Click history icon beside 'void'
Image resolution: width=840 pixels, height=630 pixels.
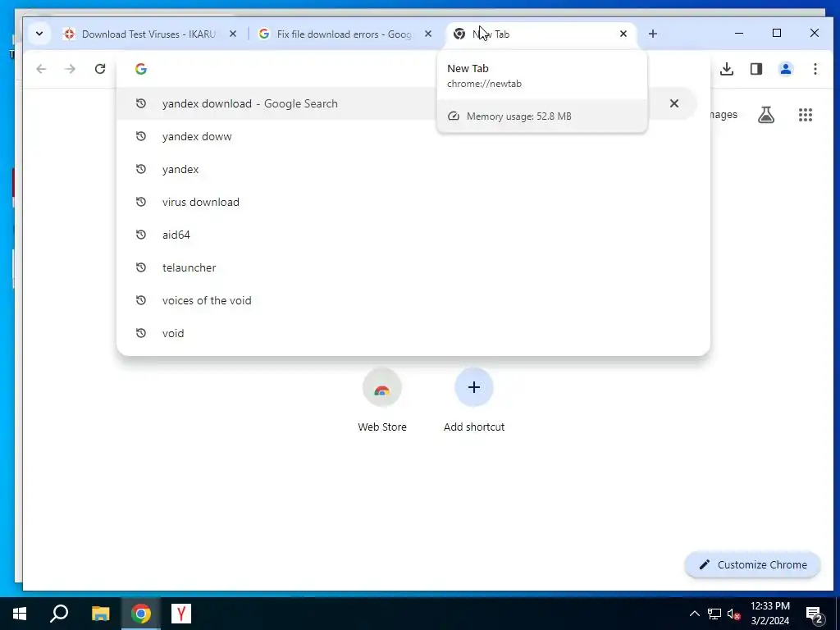click(x=141, y=333)
